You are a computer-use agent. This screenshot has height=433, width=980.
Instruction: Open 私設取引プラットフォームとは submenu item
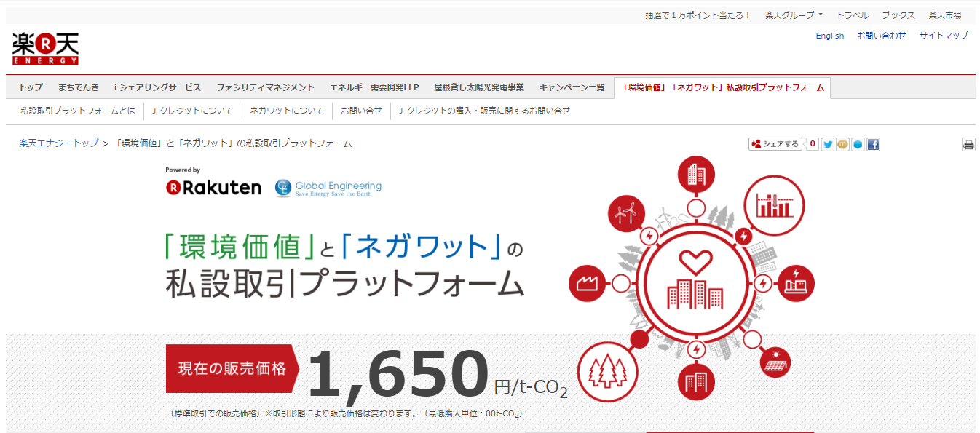tap(78, 111)
